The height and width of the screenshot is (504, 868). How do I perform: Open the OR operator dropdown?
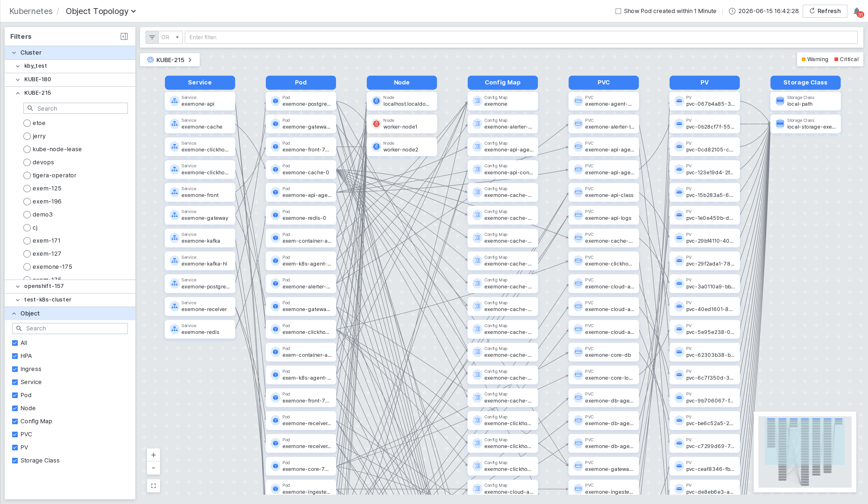tap(171, 37)
